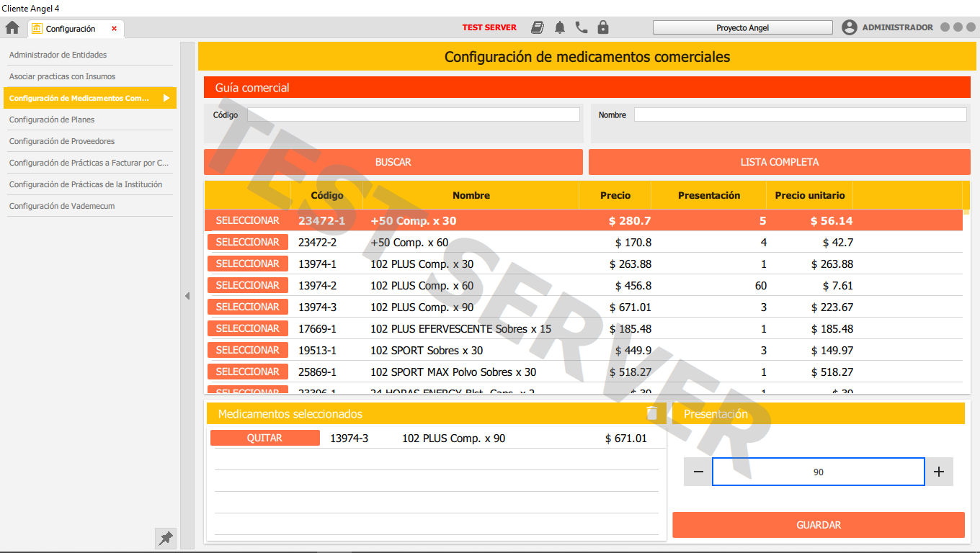The height and width of the screenshot is (553, 980).
Task: Click the phone icon in the header
Action: 582,28
